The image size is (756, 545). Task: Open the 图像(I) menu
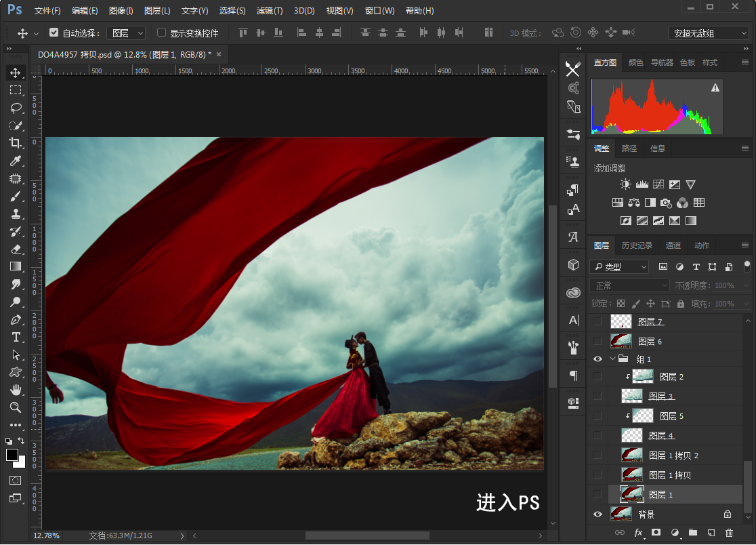click(x=121, y=11)
